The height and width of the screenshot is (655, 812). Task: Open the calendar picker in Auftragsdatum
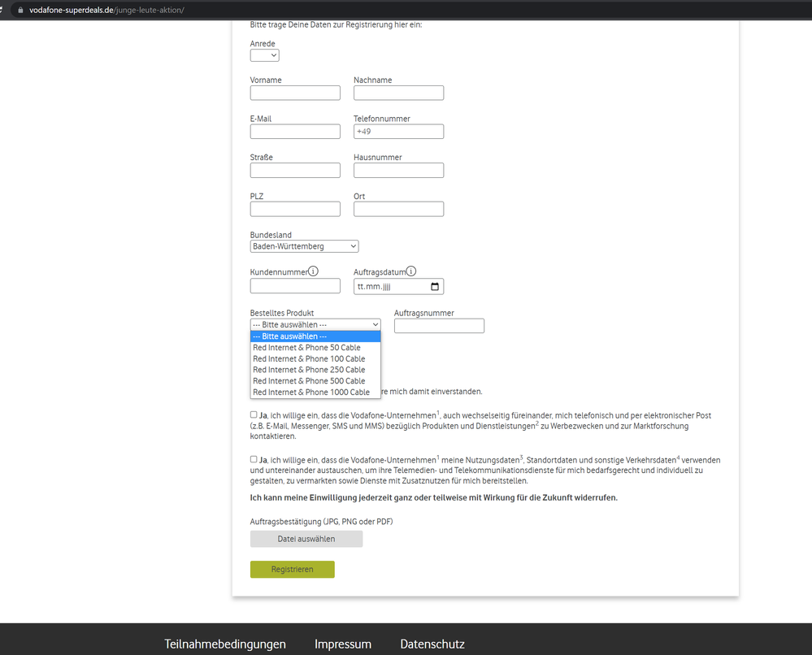point(435,286)
